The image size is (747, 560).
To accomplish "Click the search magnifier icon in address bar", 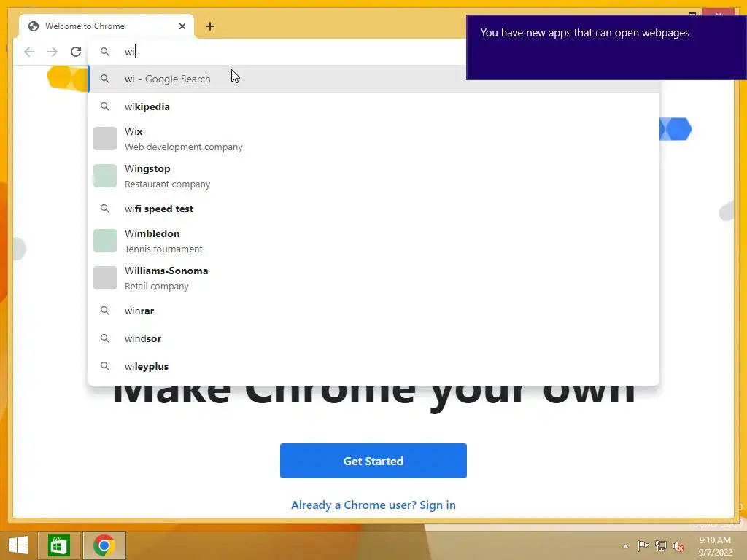I will (x=105, y=52).
